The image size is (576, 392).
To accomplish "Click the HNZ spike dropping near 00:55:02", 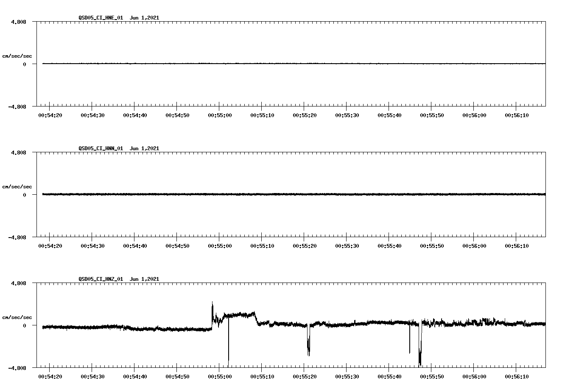I will point(229,342).
